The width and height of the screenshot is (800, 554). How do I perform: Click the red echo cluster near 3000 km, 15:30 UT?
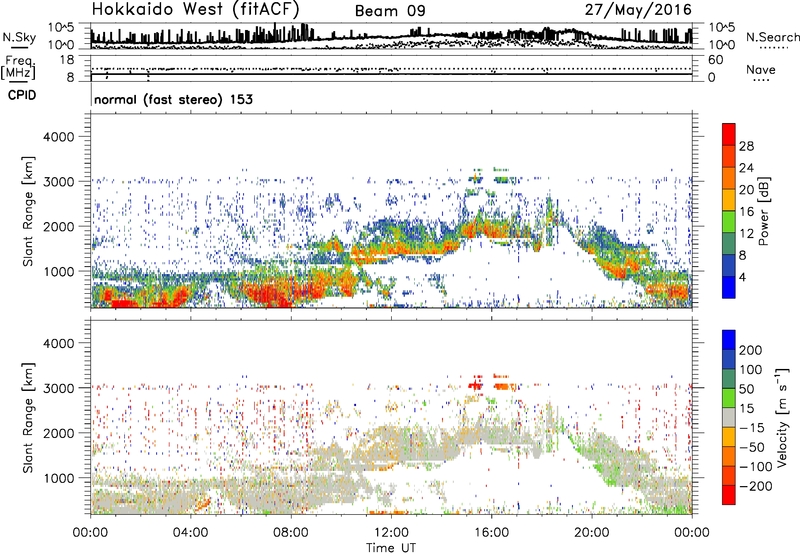point(476,385)
